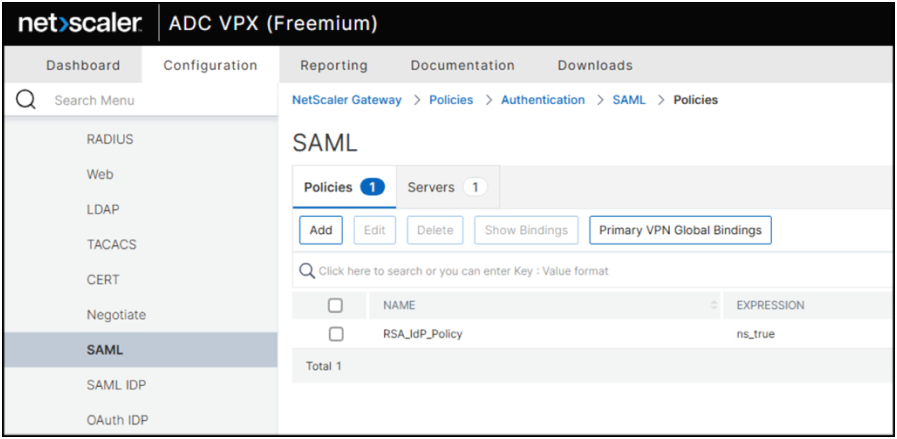Check the RSA_IdP_Policy row checkbox
The height and width of the screenshot is (439, 897).
coord(335,334)
